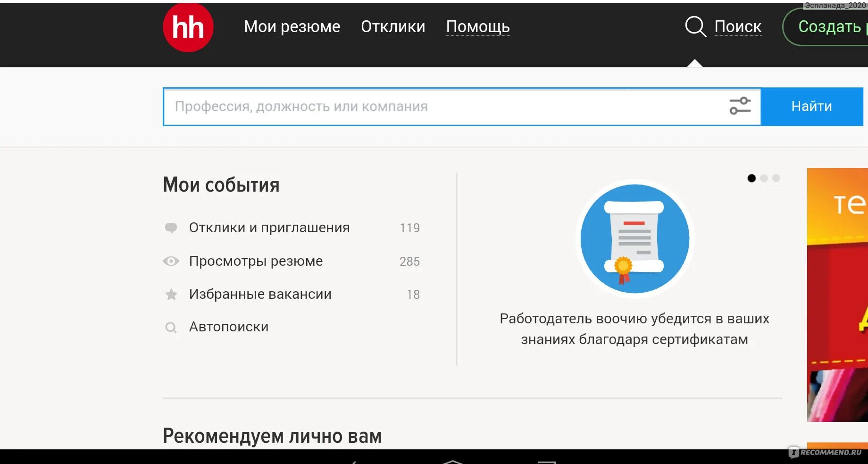Image resolution: width=868 pixels, height=464 pixels.
Task: Open the magnifier search icon in header
Action: click(x=695, y=26)
